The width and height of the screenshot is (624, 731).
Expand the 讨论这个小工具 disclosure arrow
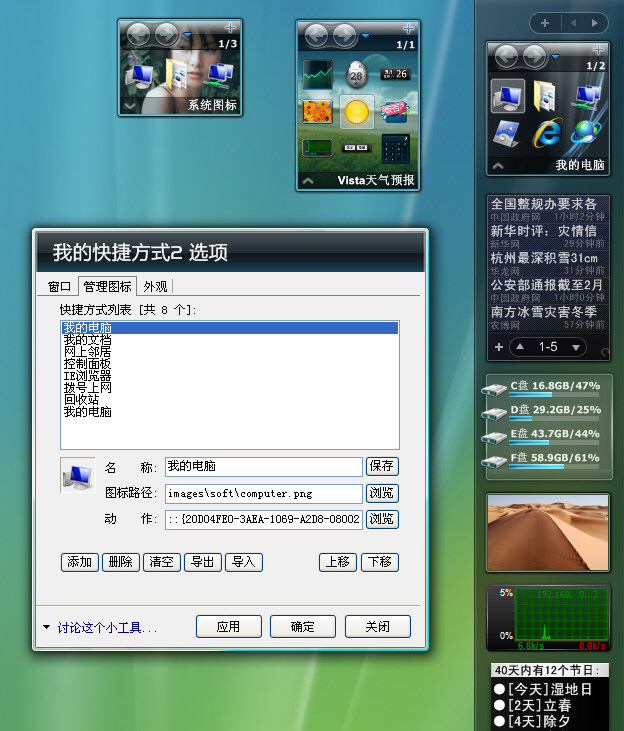click(x=46, y=628)
